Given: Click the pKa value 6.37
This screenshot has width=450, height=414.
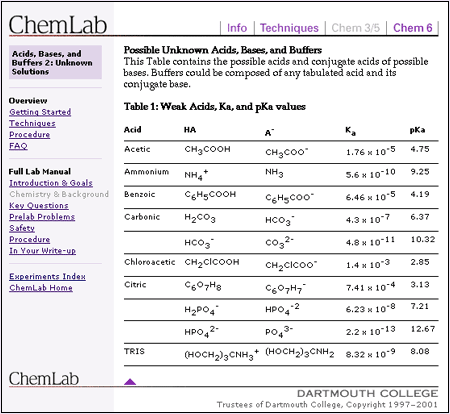Looking at the screenshot, I should [420, 217].
